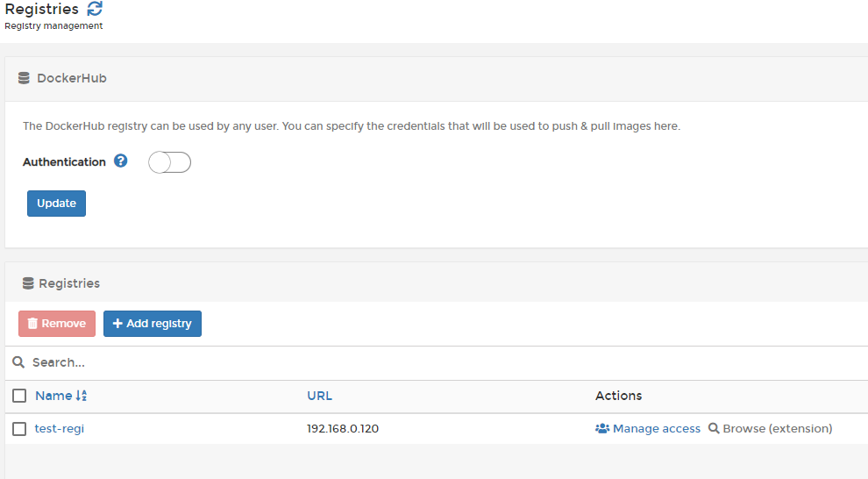Click the Actions column header
The width and height of the screenshot is (868, 479).
point(618,396)
